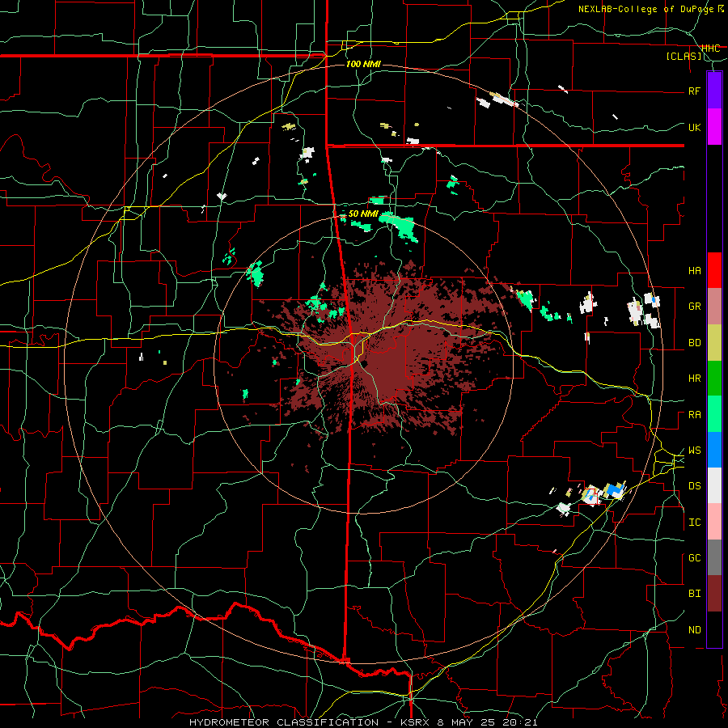Image resolution: width=728 pixels, height=728 pixels.
Task: Click the RF legend label
Action: tap(694, 91)
